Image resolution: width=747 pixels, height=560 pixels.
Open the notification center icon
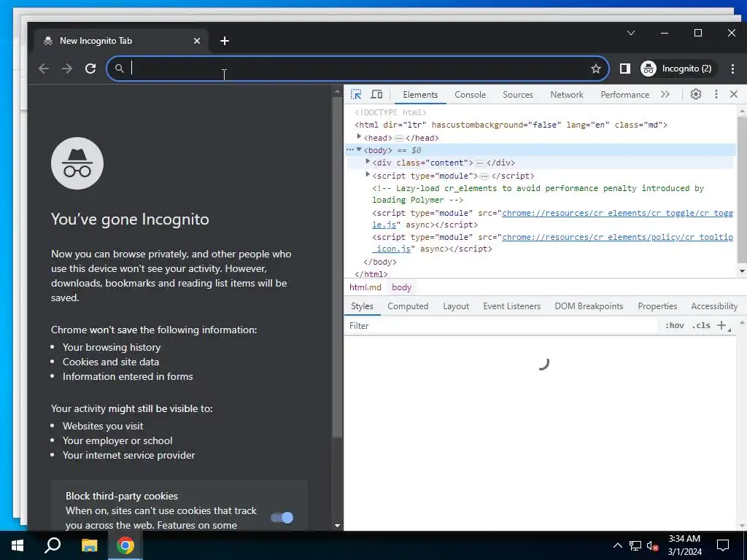coord(723,545)
